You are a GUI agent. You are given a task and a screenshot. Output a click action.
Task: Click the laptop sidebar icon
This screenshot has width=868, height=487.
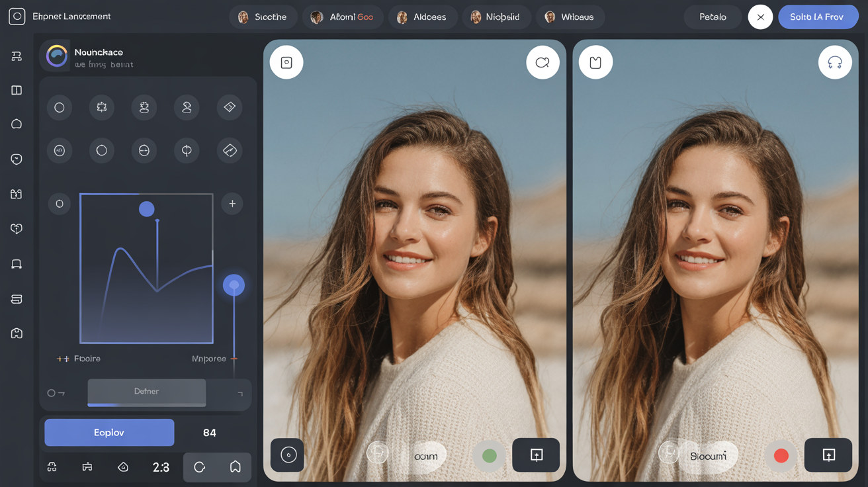[x=17, y=264]
